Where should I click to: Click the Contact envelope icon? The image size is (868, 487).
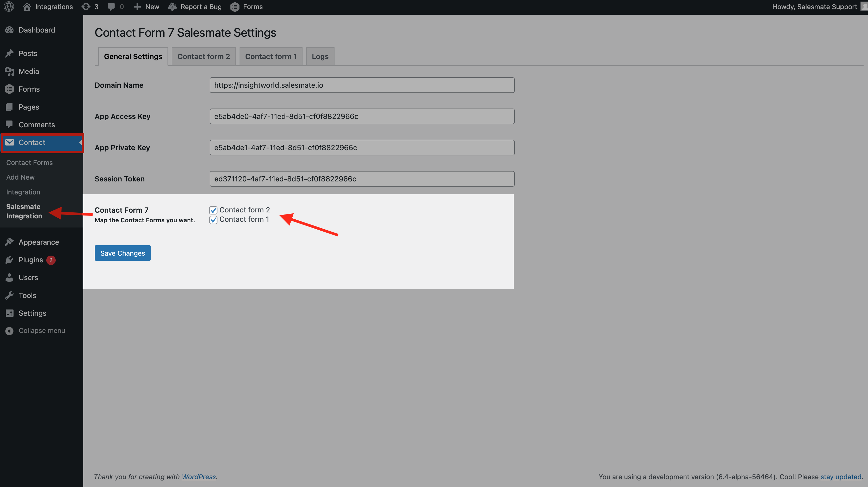tap(9, 142)
